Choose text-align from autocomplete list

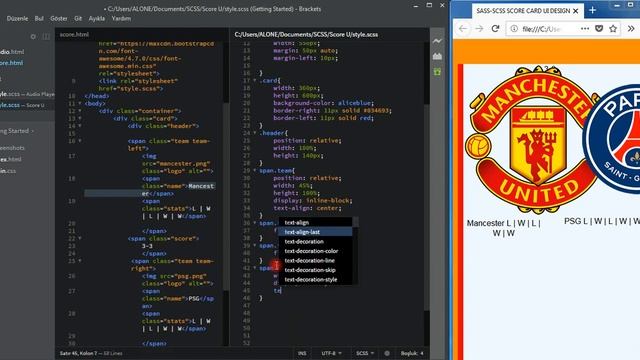click(315, 222)
